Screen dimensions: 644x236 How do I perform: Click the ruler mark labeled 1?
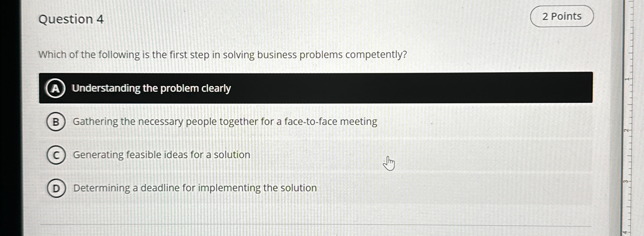coord(627,79)
